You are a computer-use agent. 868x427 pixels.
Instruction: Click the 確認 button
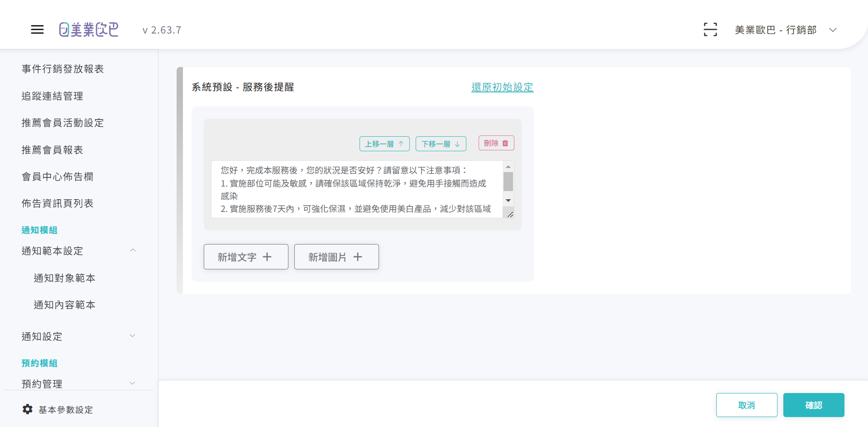click(814, 405)
